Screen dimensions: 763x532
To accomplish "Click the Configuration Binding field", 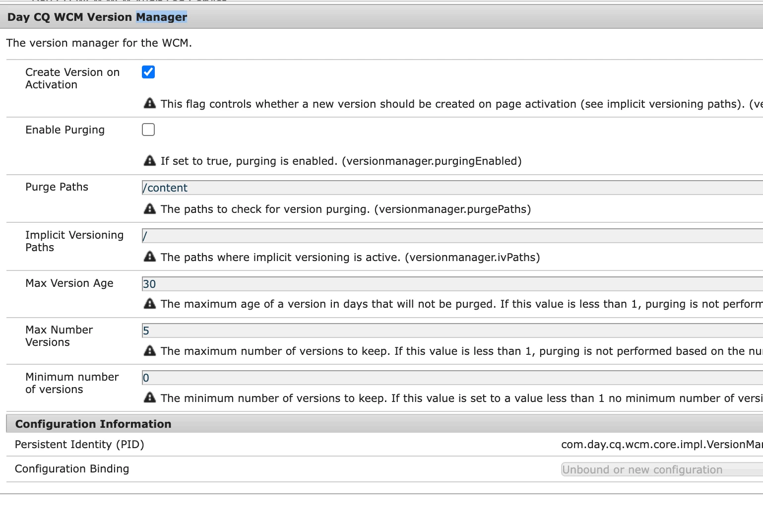I will [662, 469].
